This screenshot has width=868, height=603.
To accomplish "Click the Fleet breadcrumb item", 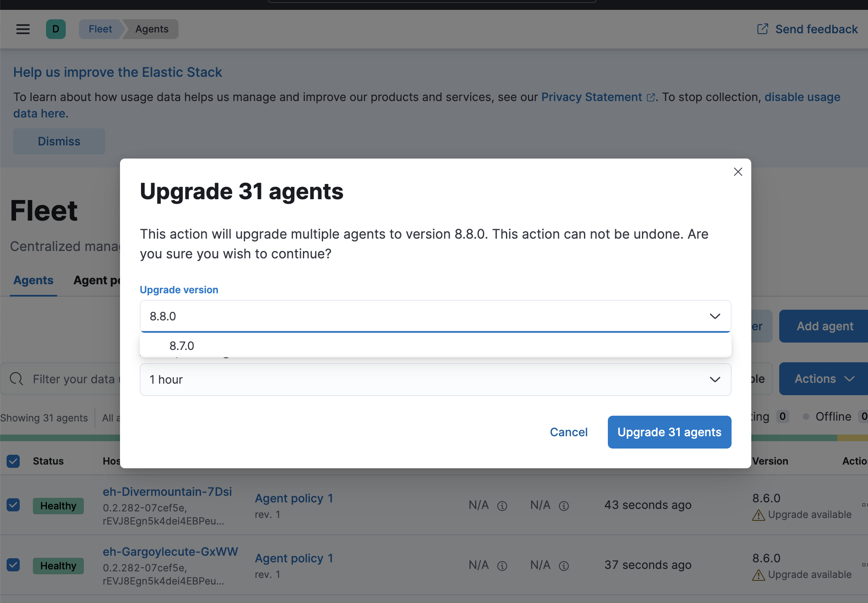I will point(100,29).
